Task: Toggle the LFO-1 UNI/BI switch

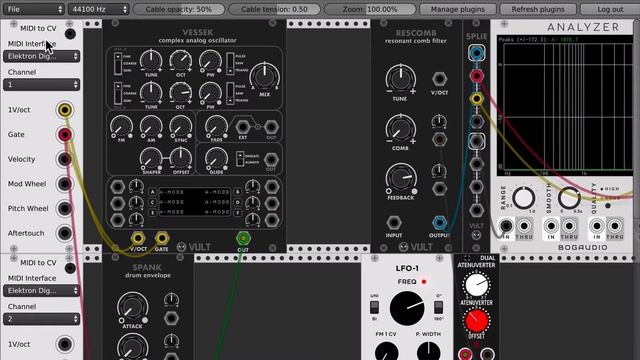Action: [374, 307]
